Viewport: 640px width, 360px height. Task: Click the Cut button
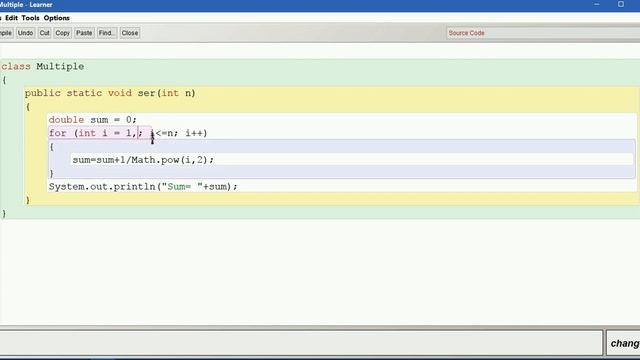click(44, 33)
